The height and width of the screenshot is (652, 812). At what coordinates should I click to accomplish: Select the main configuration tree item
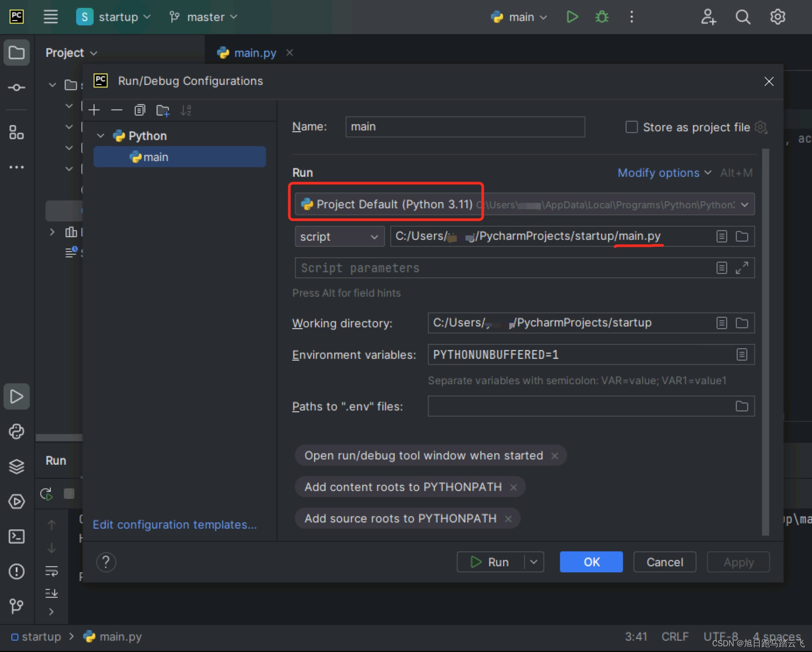[180, 157]
